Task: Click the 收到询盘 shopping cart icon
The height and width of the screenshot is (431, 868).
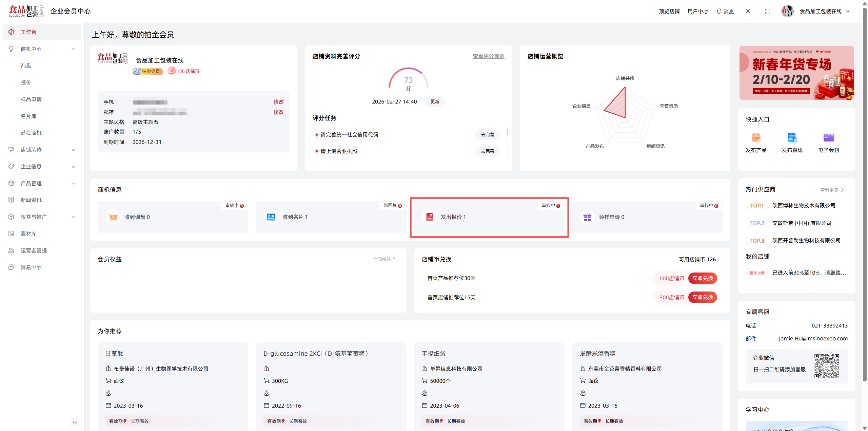Action: [x=113, y=217]
